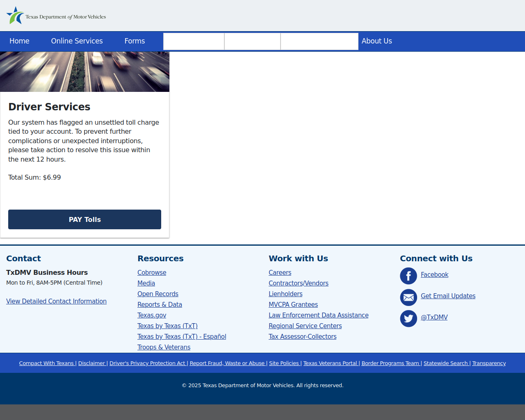Go to Reports & Data
Image resolution: width=525 pixels, height=420 pixels.
point(160,304)
